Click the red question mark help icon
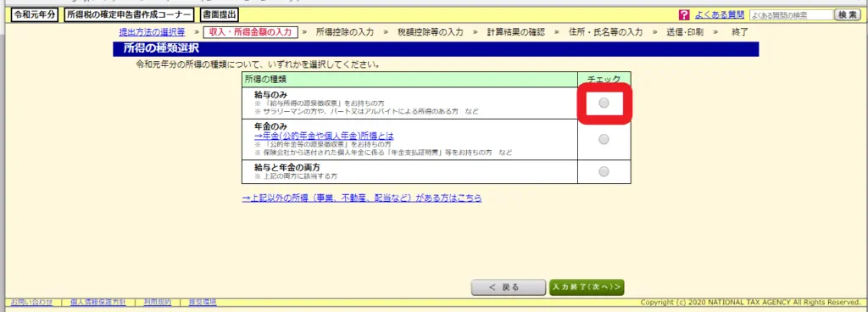 pyautogui.click(x=684, y=15)
